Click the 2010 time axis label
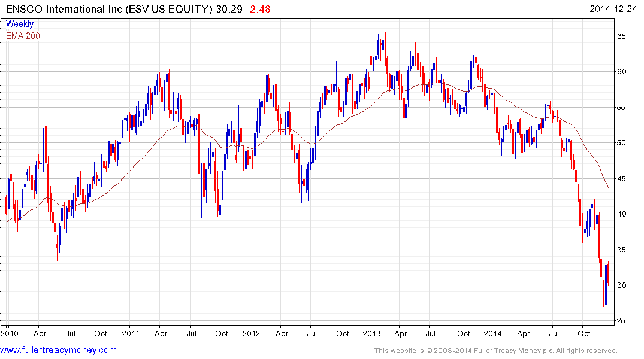This screenshot has width=644, height=359. 10,333
